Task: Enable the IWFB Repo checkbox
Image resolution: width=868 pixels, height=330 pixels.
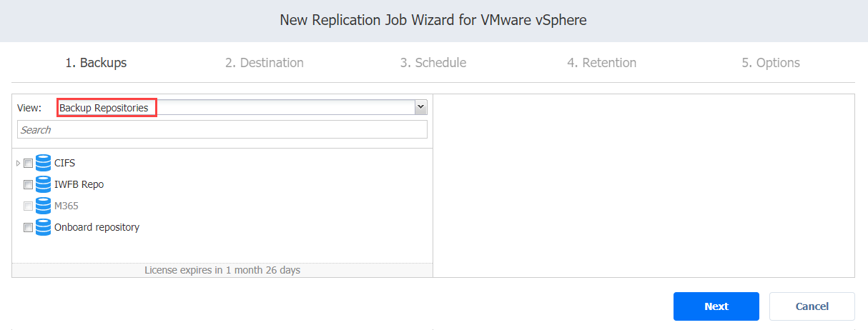Action: [28, 185]
